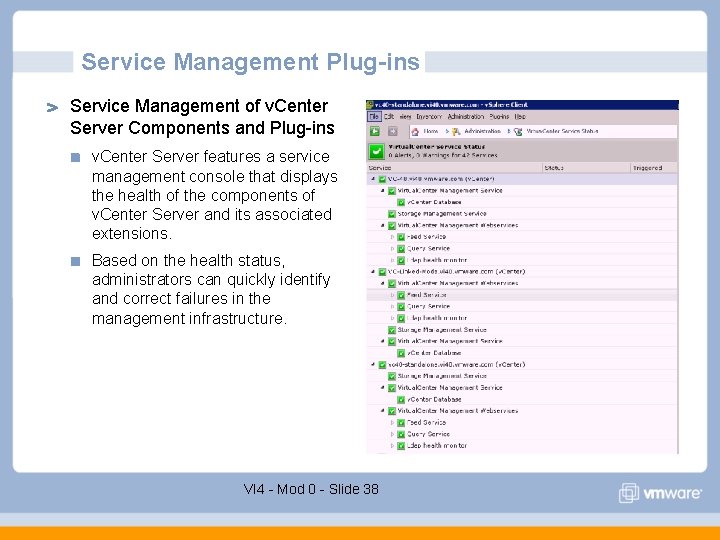Click the vmware logo on slide footer
720x540 pixels.
pyautogui.click(x=660, y=493)
